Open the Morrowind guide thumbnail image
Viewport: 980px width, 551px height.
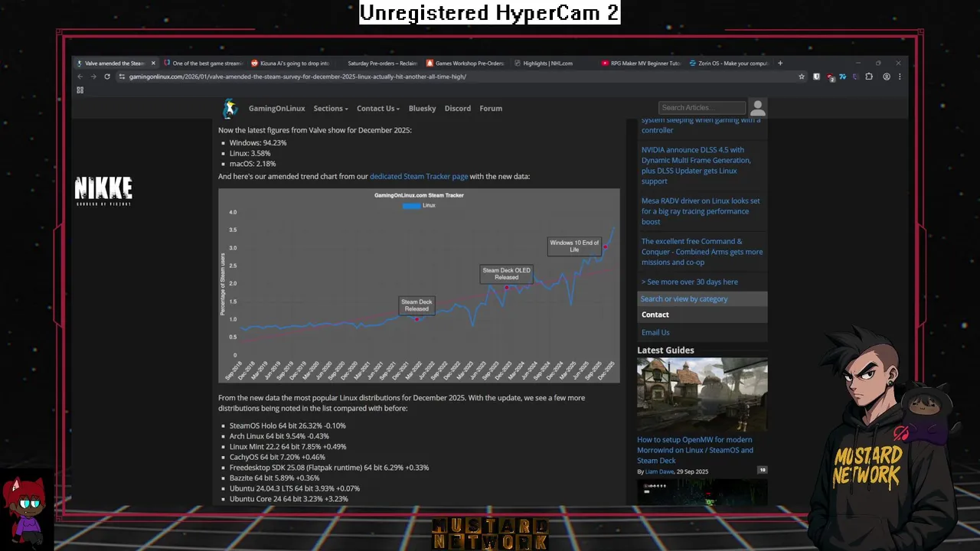pos(702,394)
